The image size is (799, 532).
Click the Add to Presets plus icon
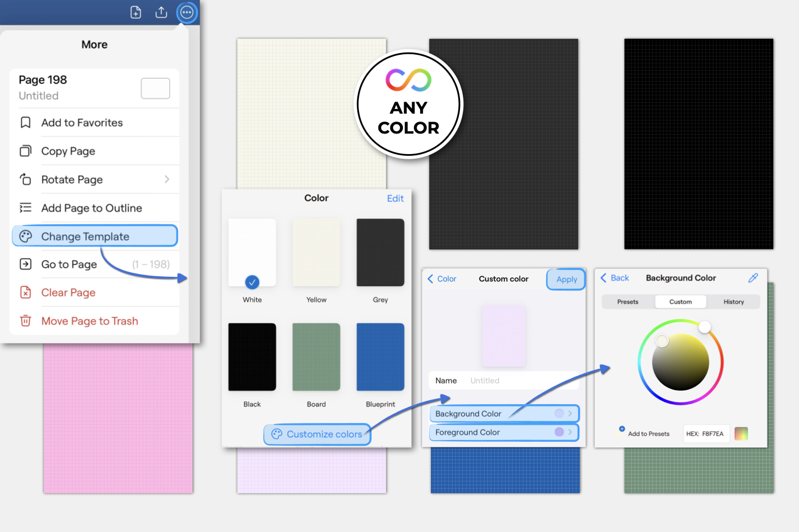[622, 429]
